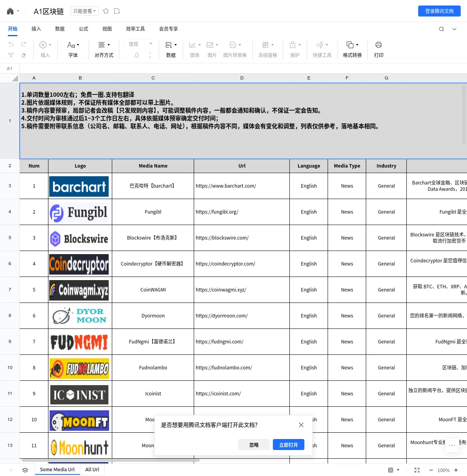The width and height of the screenshot is (467, 476).
Task: Switch to the All Url sheet
Action: tap(92, 469)
